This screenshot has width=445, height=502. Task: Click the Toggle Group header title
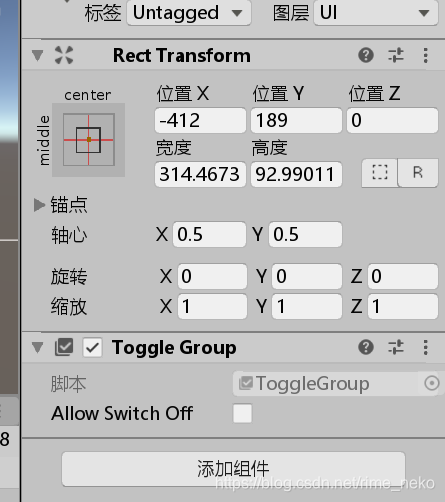174,348
